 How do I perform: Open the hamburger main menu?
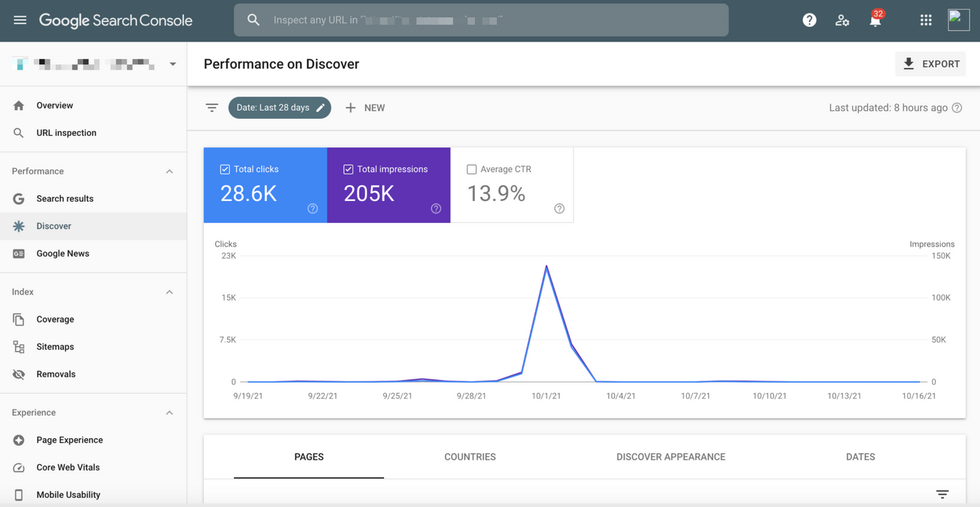pos(20,20)
